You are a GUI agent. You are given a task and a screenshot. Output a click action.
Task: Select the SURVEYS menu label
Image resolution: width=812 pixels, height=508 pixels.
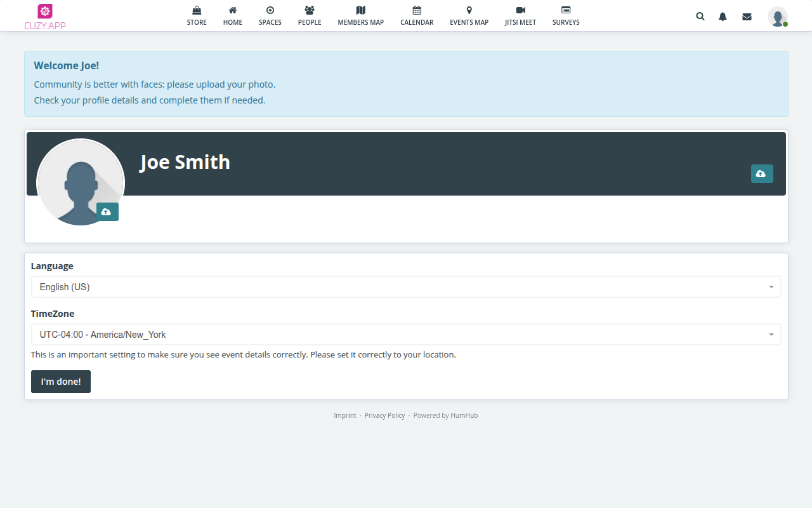(566, 22)
